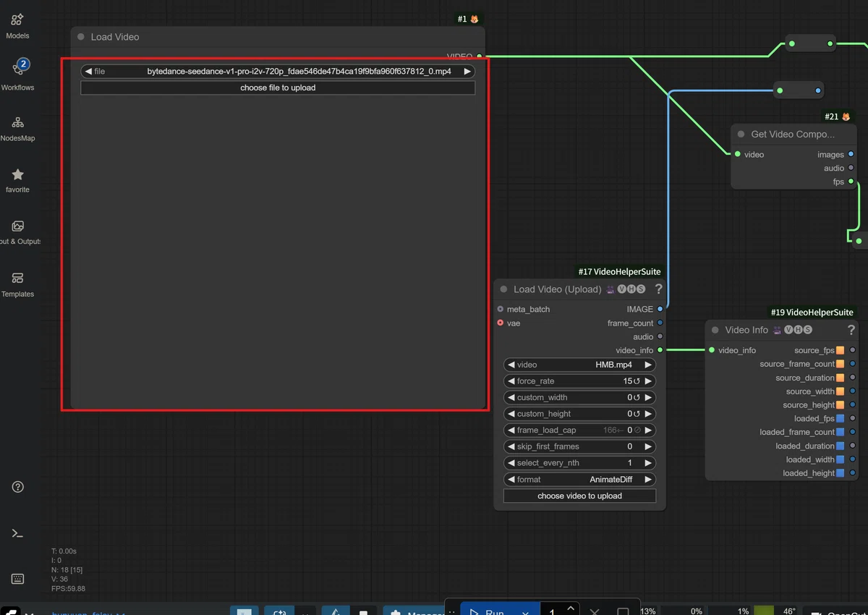Increase custom_height with its right arrow
The image size is (868, 615).
(x=648, y=414)
